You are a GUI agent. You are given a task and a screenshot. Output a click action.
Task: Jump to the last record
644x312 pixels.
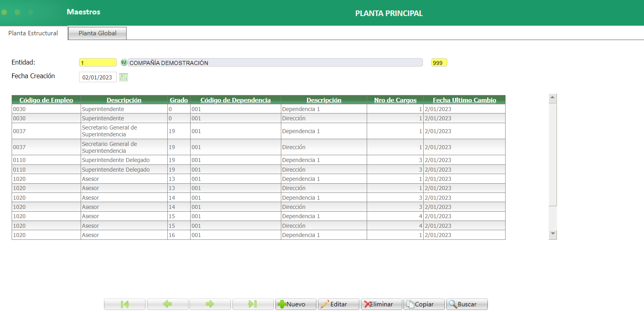coord(253,304)
